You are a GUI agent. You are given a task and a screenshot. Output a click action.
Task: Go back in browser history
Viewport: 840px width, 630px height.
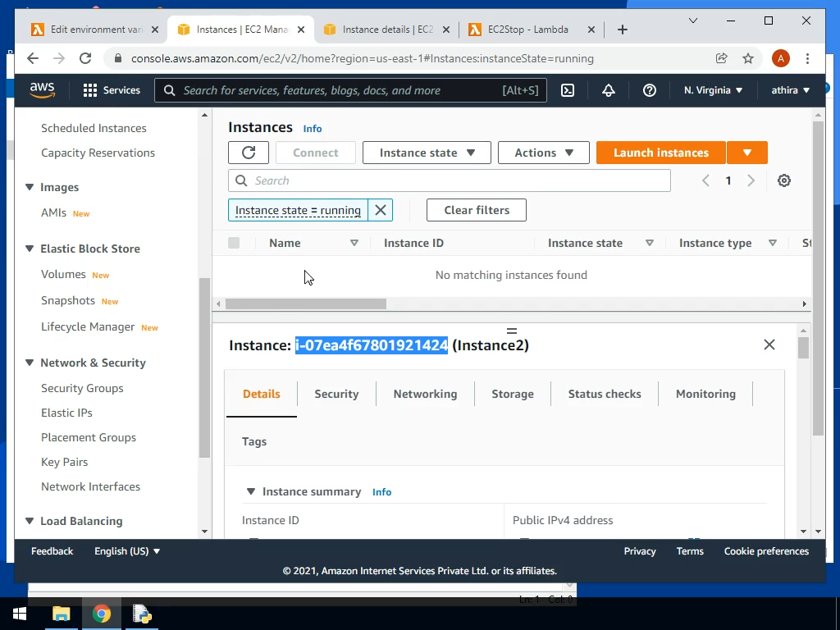pos(33,58)
